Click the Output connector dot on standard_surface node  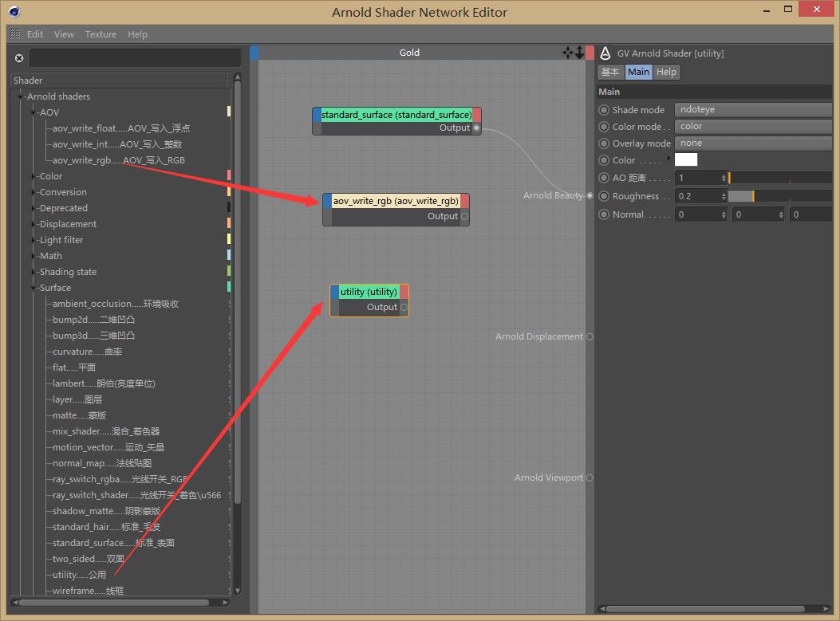tap(476, 128)
